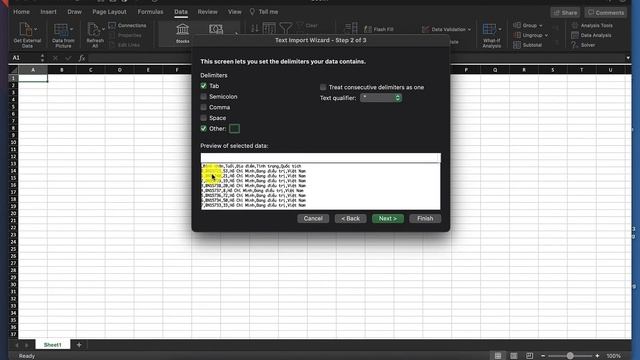Uncheck the Other delimiter checkbox
Image resolution: width=640 pixels, height=360 pixels.
point(204,129)
